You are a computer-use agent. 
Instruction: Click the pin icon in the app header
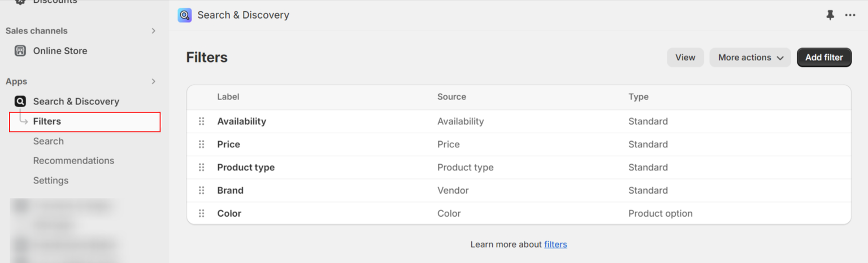click(830, 15)
